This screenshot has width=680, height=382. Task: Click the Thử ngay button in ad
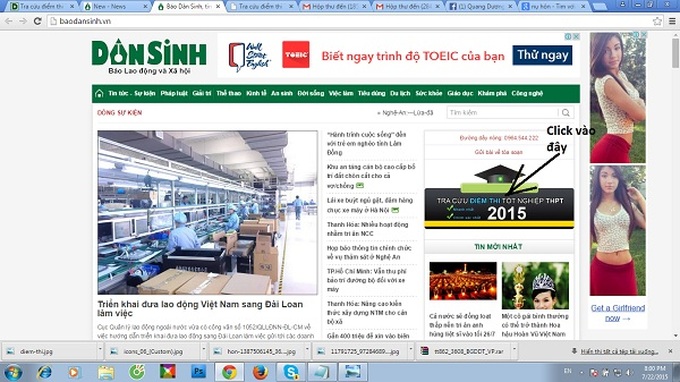tap(543, 55)
